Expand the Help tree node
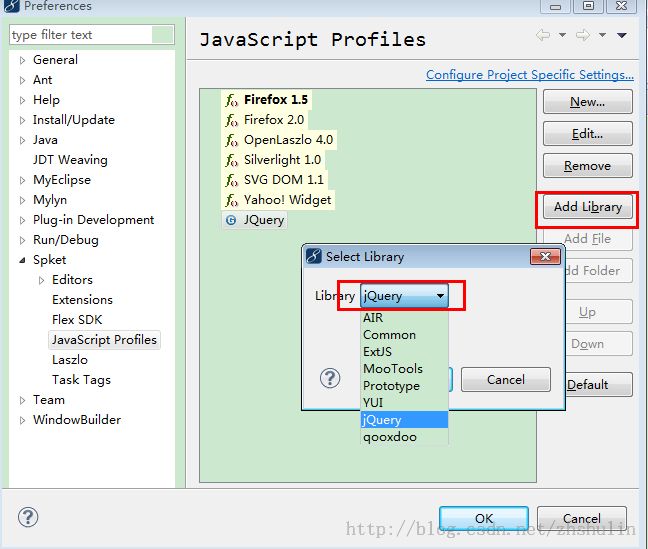 point(22,100)
